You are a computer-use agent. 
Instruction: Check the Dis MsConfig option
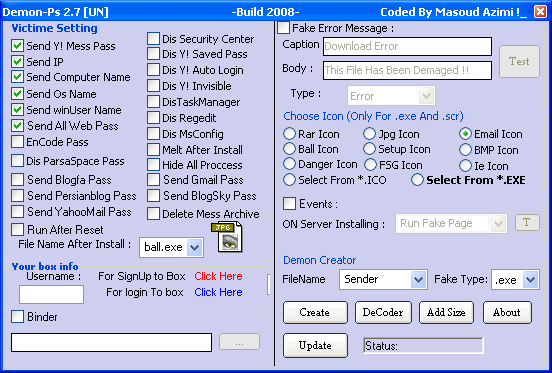[153, 134]
